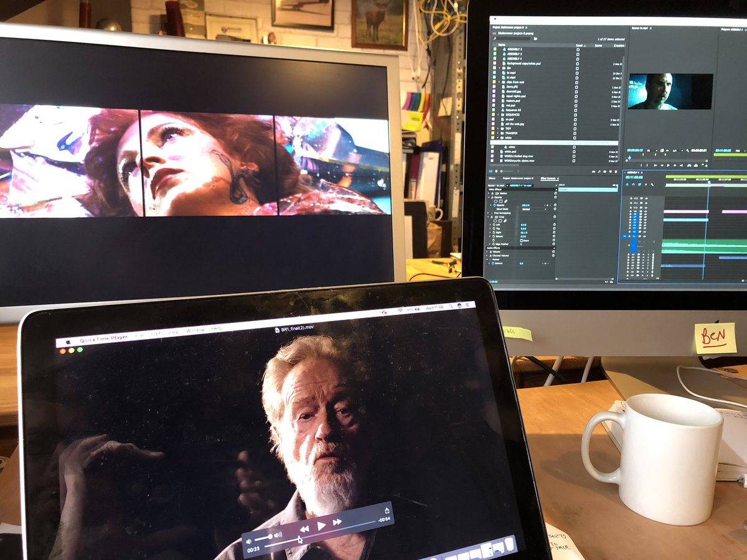Click Add Marker icon in timeline header
Screen dimensions: 747x560
pos(646,185)
